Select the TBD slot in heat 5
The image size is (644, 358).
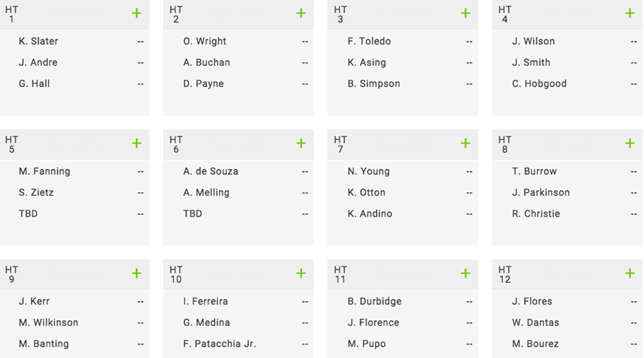[28, 214]
